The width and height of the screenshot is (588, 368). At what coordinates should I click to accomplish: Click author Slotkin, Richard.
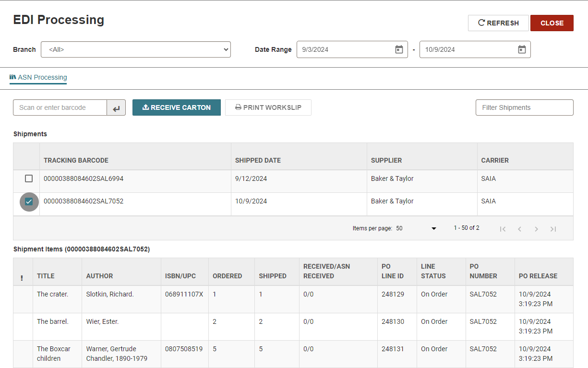pos(110,294)
